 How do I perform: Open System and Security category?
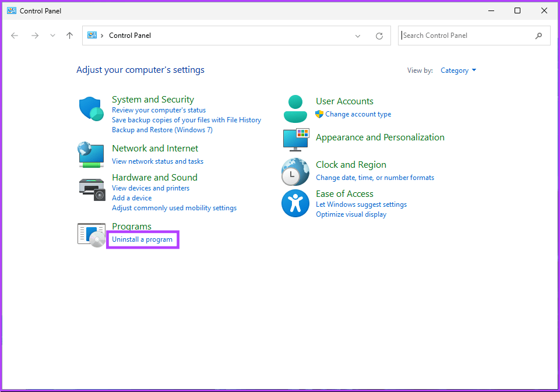coord(153,99)
